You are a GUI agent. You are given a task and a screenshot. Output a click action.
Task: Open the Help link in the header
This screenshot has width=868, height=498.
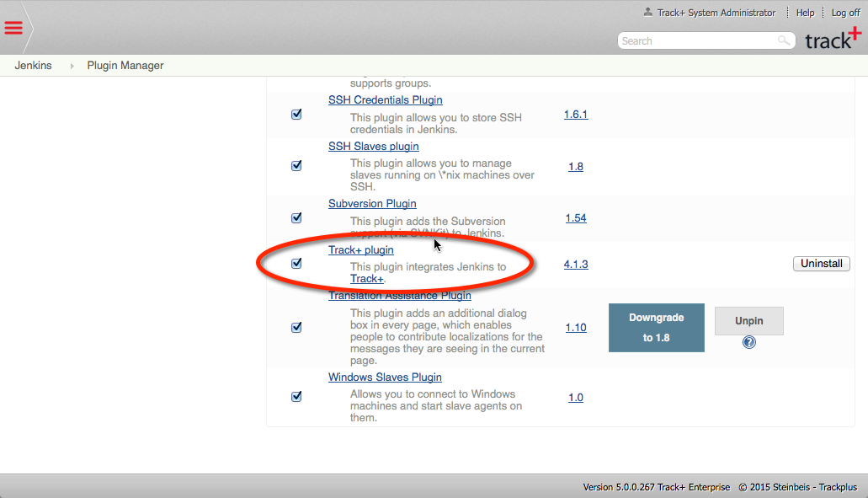[805, 13]
